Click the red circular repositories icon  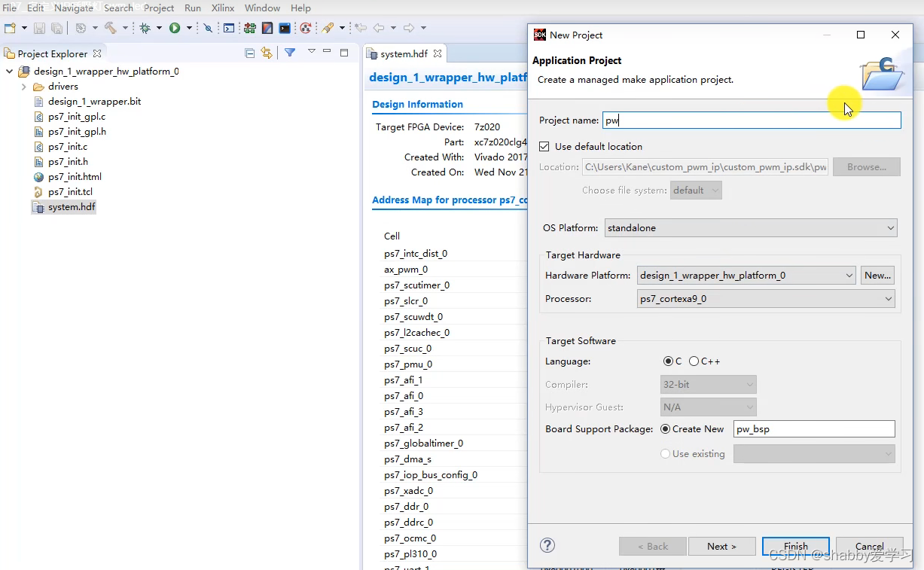tap(305, 28)
